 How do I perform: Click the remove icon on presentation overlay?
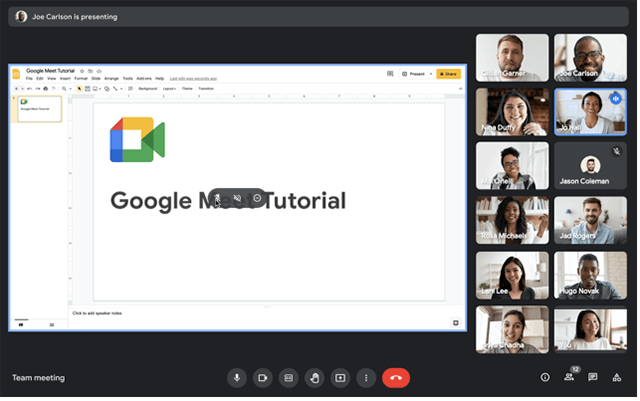257,198
